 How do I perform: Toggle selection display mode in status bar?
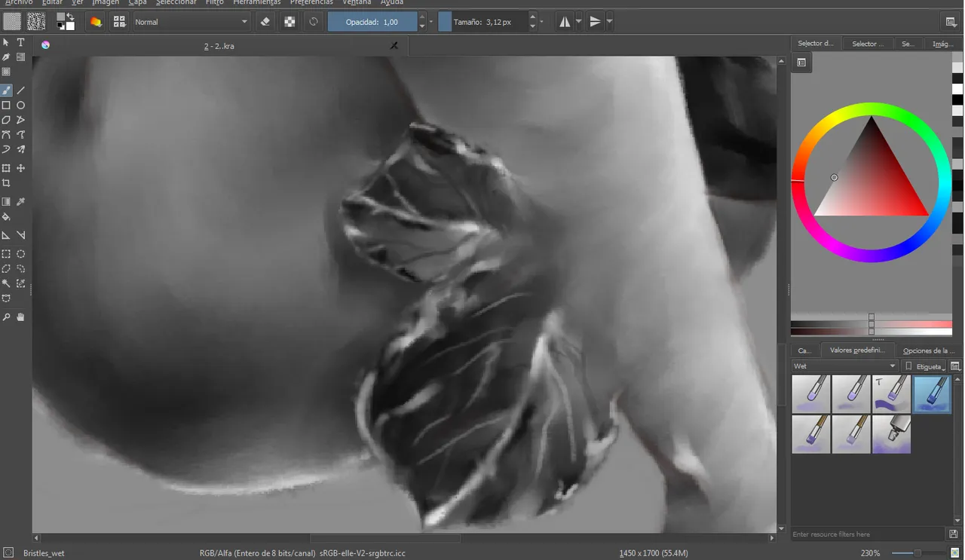(x=8, y=552)
